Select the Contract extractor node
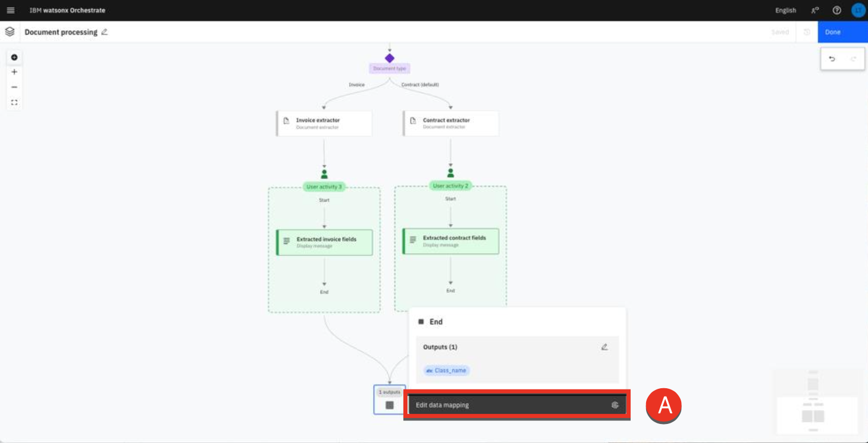This screenshot has width=868, height=443. pos(451,123)
